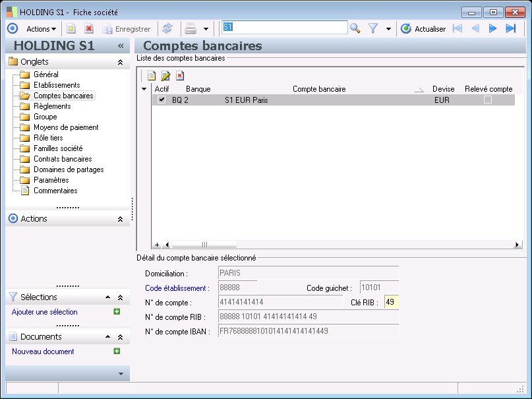532x399 pixels.
Task: Click the toolbar funnel filter icon
Action: click(x=373, y=28)
